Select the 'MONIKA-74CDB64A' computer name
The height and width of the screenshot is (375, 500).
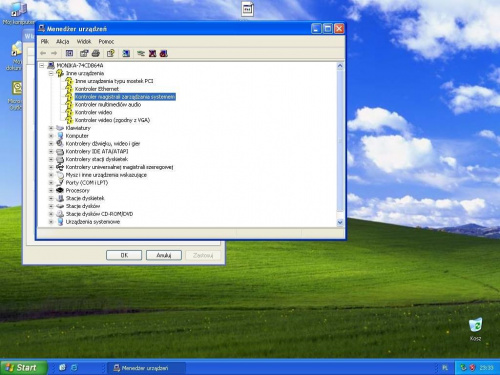[x=80, y=65]
